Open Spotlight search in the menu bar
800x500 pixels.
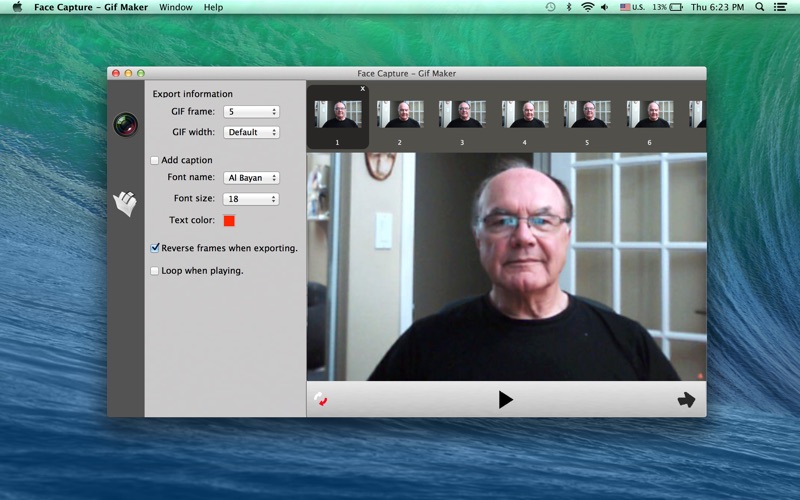tap(760, 7)
